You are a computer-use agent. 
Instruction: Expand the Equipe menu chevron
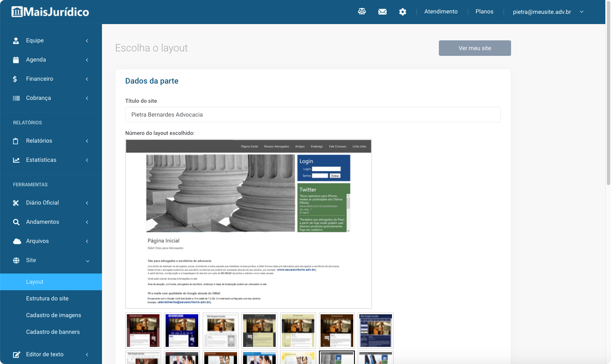pos(87,41)
